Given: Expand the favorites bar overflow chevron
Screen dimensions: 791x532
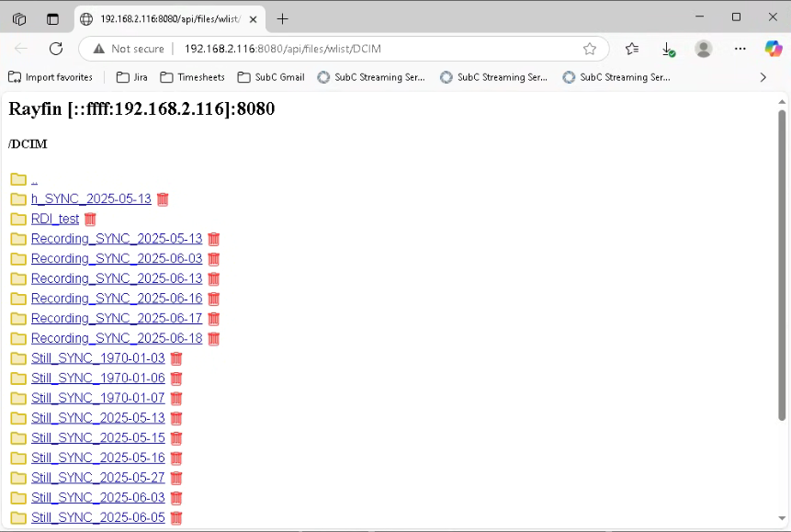Looking at the screenshot, I should point(763,77).
